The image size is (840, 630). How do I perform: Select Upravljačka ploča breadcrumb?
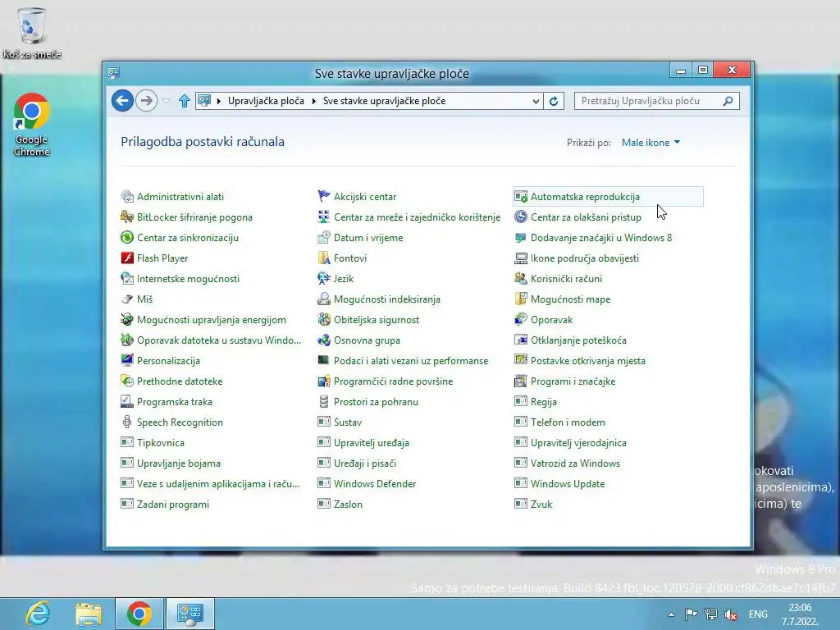(266, 101)
